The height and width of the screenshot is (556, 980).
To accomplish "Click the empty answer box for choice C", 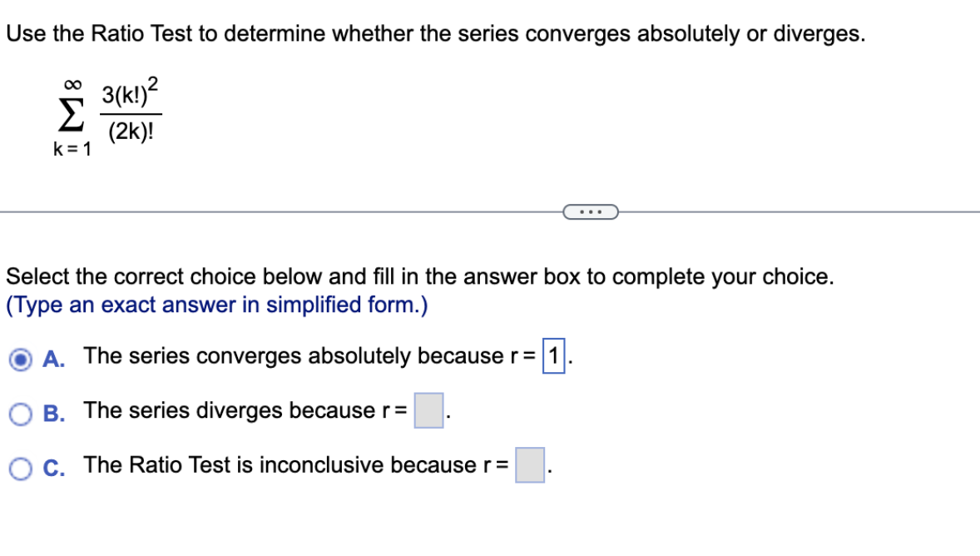I will point(530,466).
